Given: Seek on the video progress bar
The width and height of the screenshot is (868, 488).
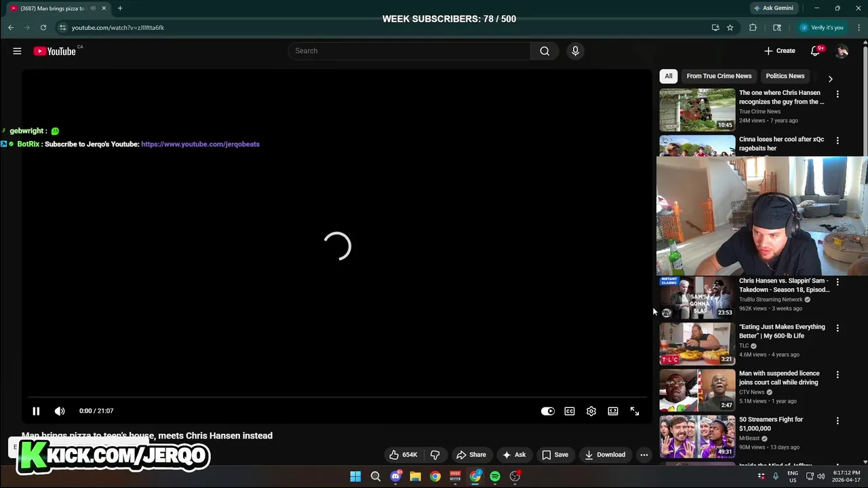Looking at the screenshot, I should (x=336, y=398).
